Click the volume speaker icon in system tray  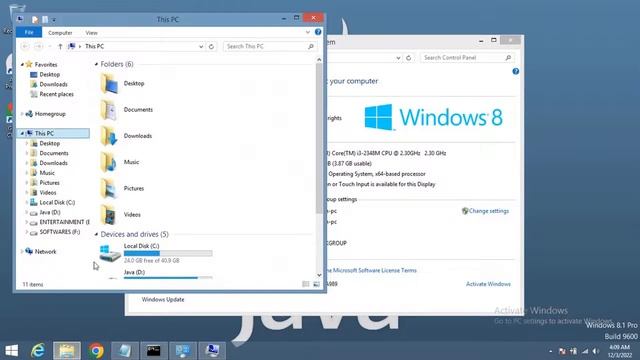click(596, 351)
